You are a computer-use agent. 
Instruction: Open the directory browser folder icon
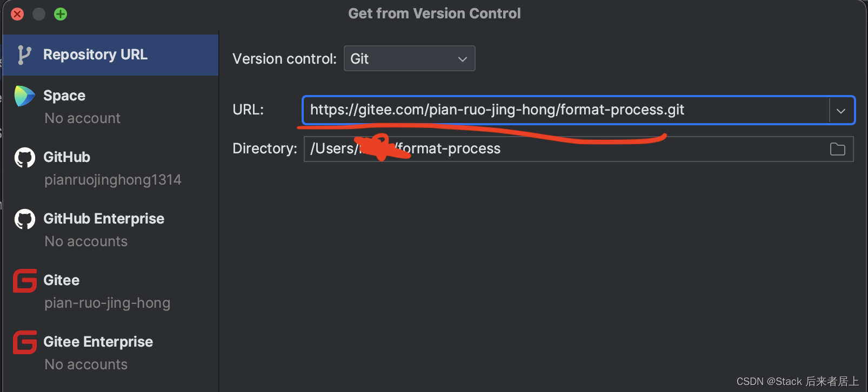click(x=837, y=149)
